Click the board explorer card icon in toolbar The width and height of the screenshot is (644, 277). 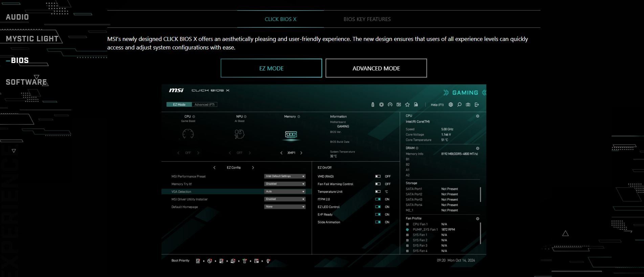point(399,105)
